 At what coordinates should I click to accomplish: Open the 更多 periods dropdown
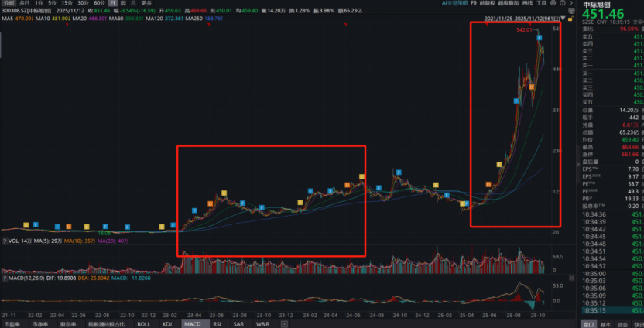pyautogui.click(x=146, y=3)
